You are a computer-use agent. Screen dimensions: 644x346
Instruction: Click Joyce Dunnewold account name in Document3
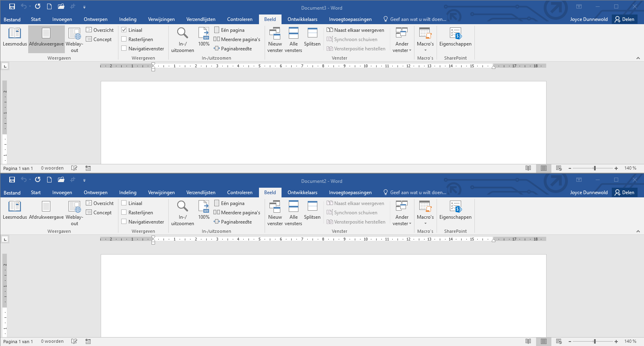click(589, 19)
